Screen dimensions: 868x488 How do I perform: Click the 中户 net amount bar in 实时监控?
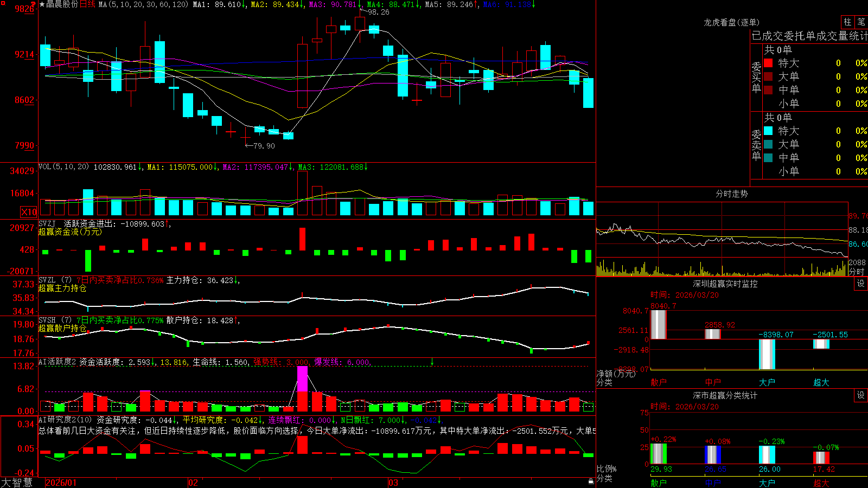click(x=712, y=334)
